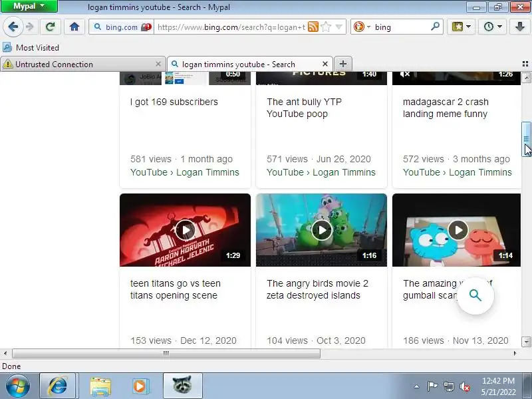
Task: Click "153 views · Dec 12, 2020" text
Action: click(184, 340)
